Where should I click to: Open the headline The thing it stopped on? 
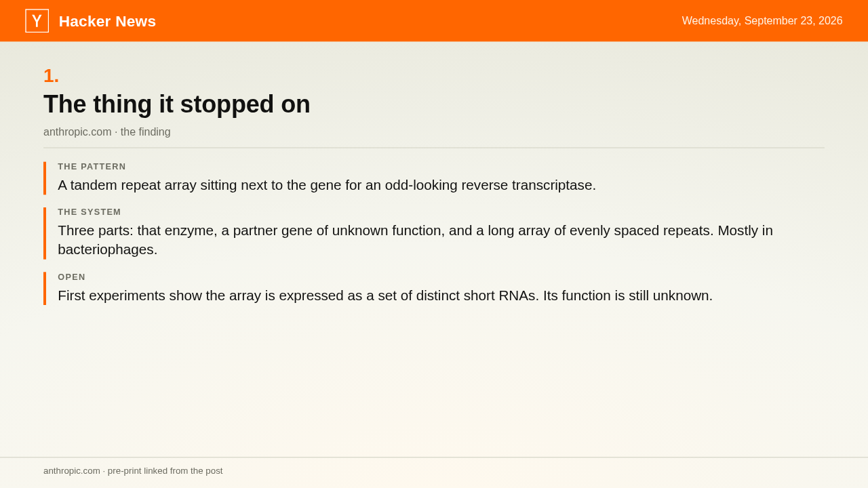pos(177,104)
